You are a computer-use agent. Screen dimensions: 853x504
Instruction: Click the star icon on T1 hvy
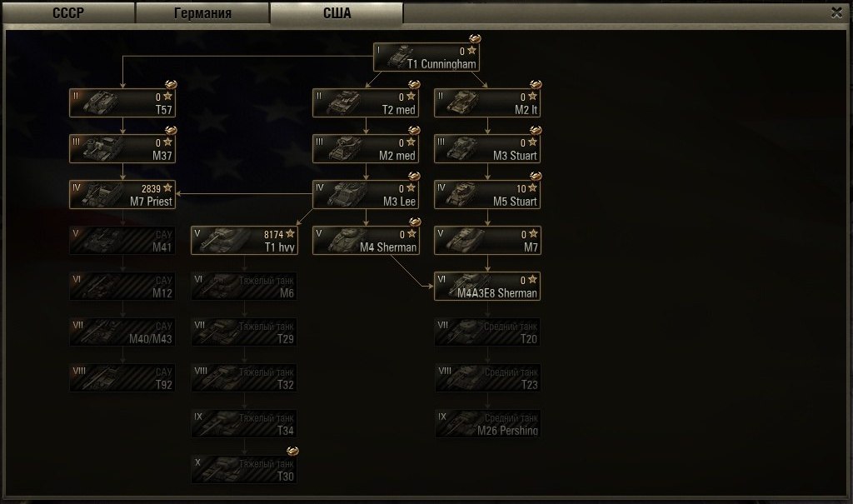291,233
